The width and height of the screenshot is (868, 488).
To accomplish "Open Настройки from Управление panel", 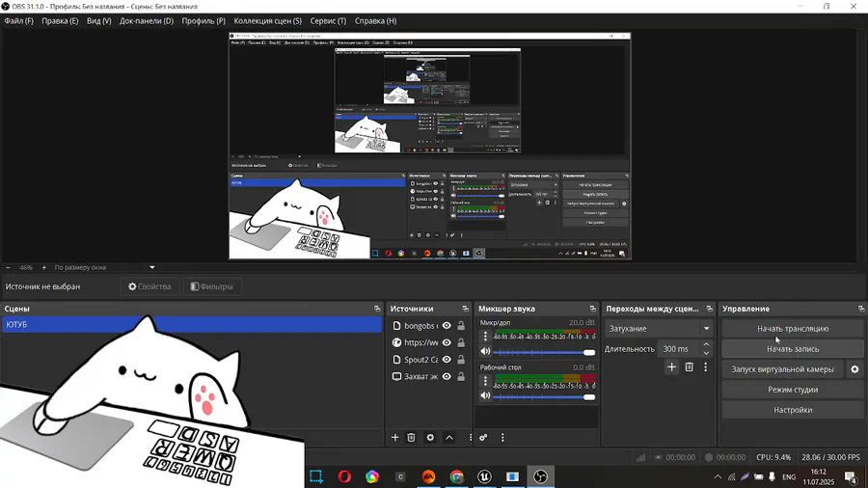I will pyautogui.click(x=793, y=410).
